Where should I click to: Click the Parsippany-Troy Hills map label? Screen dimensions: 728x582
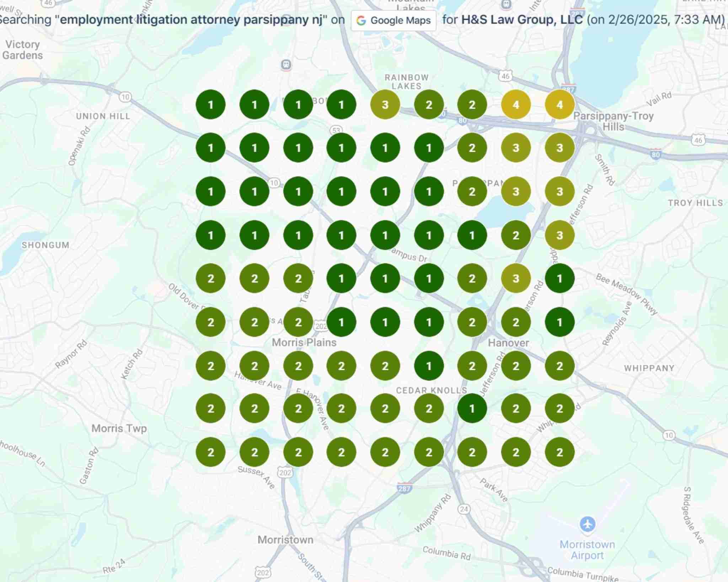point(614,121)
